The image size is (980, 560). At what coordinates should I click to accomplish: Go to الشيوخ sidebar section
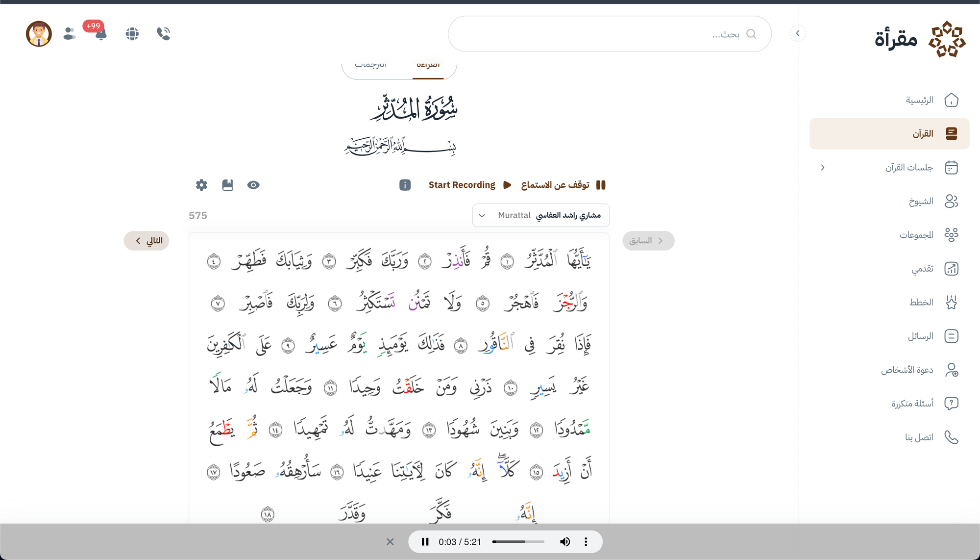point(921,202)
